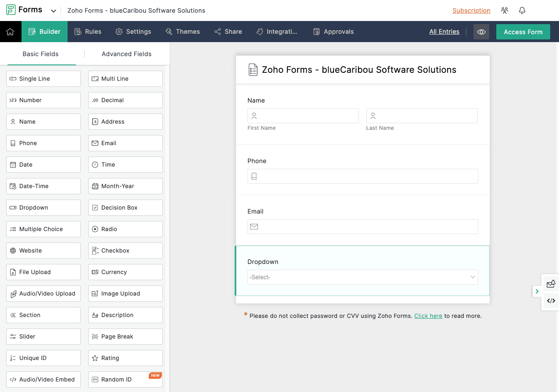Image resolution: width=559 pixels, height=392 pixels.
Task: Add an Email field from palette
Action: point(125,143)
